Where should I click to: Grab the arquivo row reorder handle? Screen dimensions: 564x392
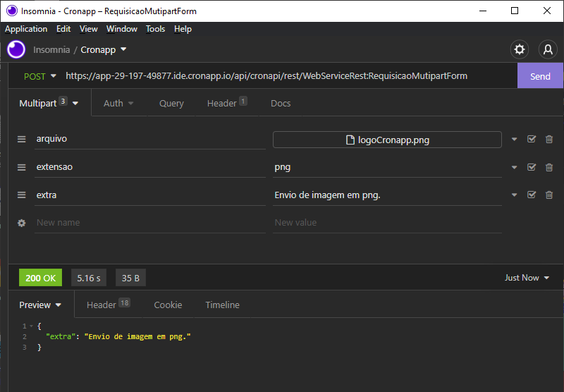(x=22, y=139)
